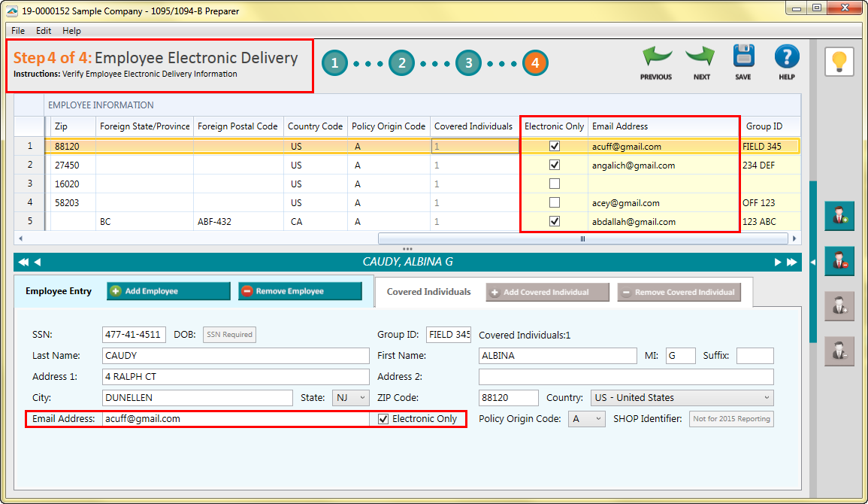Jump to step 1 circle

335,63
